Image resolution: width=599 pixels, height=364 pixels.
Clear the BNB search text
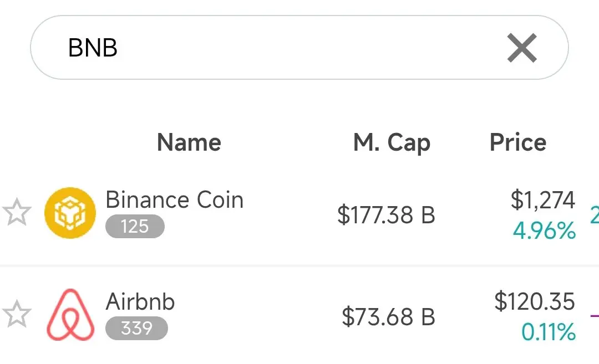(522, 48)
